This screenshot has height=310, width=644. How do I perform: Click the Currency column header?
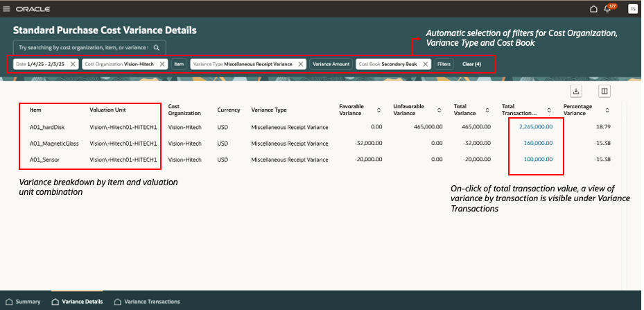(x=229, y=110)
